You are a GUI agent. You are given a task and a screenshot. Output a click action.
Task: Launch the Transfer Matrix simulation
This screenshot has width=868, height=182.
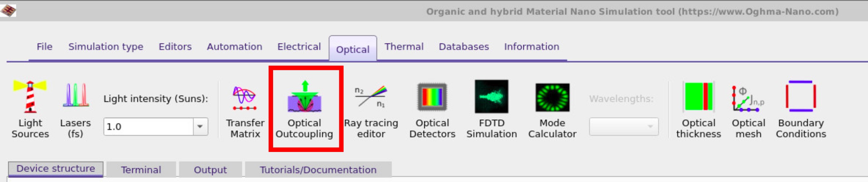[x=245, y=109]
